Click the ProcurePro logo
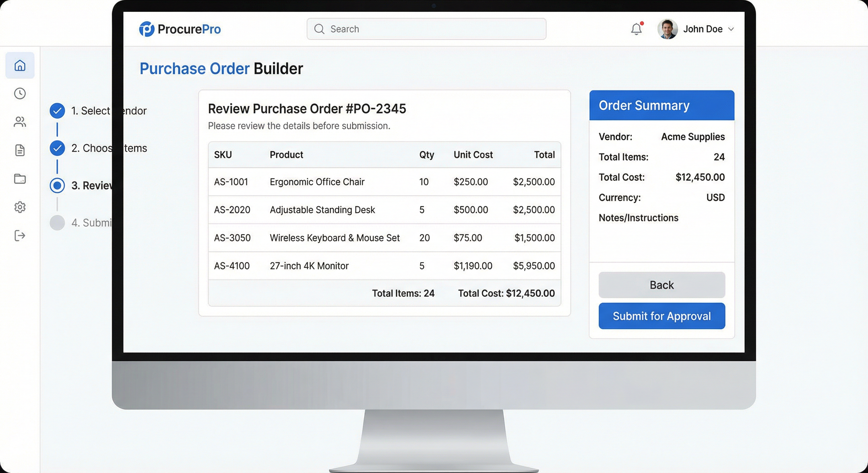 [x=180, y=29]
